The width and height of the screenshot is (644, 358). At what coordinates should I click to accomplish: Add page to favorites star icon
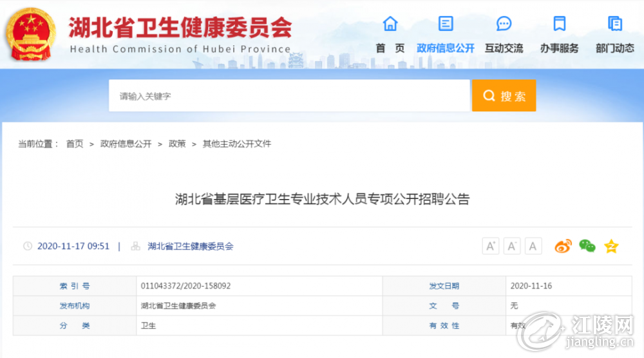[611, 247]
